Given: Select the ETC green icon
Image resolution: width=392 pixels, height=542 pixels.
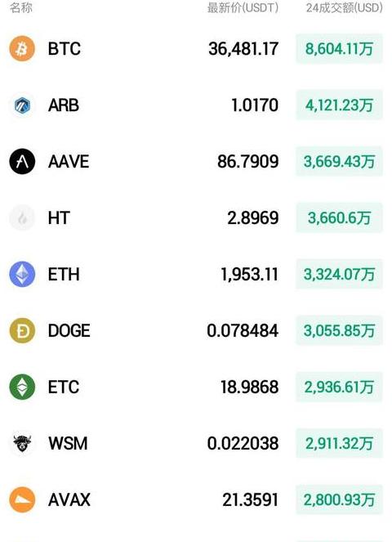Looking at the screenshot, I should pyautogui.click(x=22, y=387).
